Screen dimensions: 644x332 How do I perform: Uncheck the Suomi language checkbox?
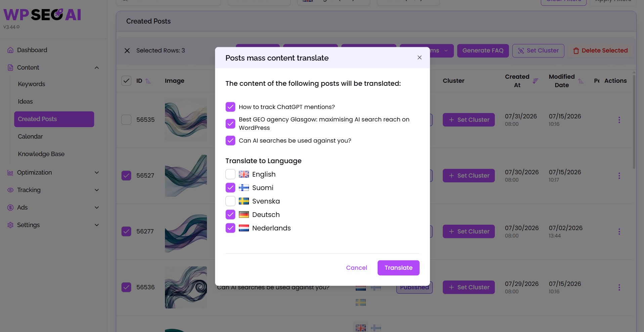pos(230,188)
